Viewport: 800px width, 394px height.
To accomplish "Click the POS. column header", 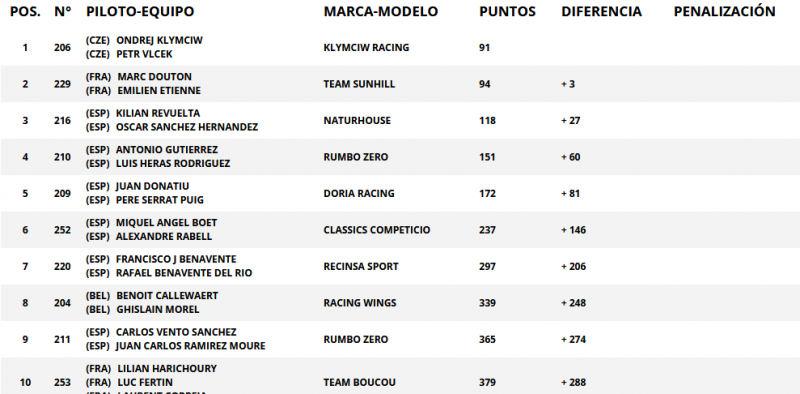I will [25, 12].
